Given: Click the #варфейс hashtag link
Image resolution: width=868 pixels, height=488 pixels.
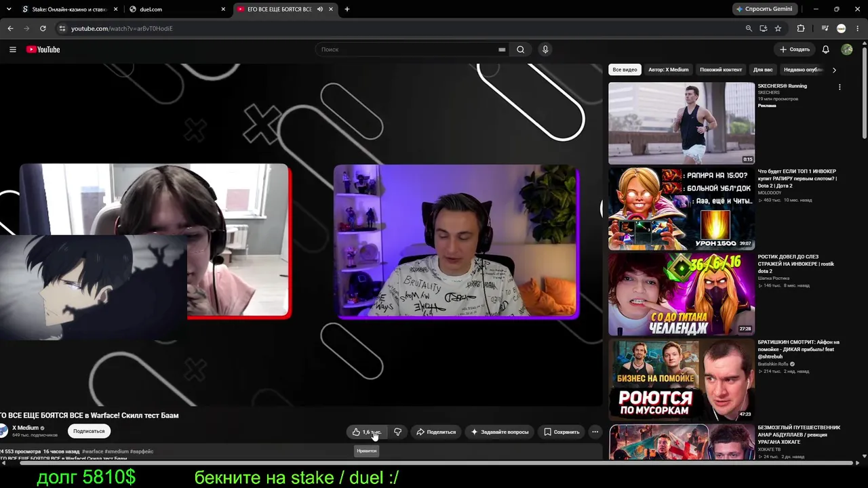Looking at the screenshot, I should pyautogui.click(x=142, y=451).
